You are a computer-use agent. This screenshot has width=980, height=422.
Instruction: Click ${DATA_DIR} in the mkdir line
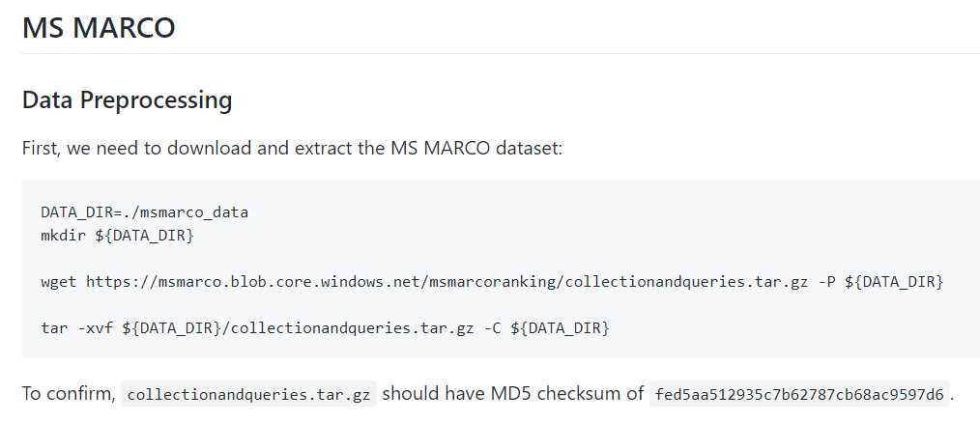click(144, 237)
